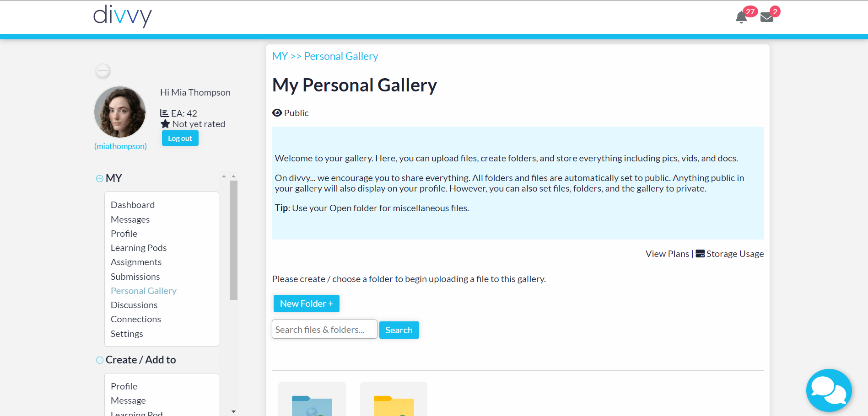Toggle the Public visibility eye icon
The width and height of the screenshot is (868, 416).
(277, 113)
